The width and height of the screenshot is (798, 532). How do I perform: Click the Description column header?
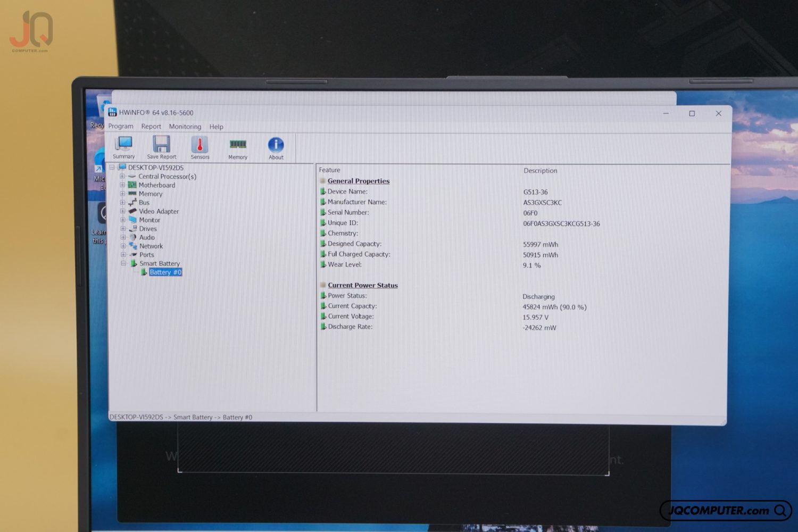click(x=541, y=171)
